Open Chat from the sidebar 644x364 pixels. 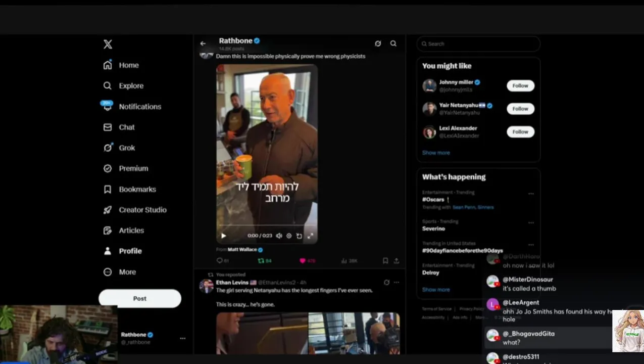pos(119,127)
